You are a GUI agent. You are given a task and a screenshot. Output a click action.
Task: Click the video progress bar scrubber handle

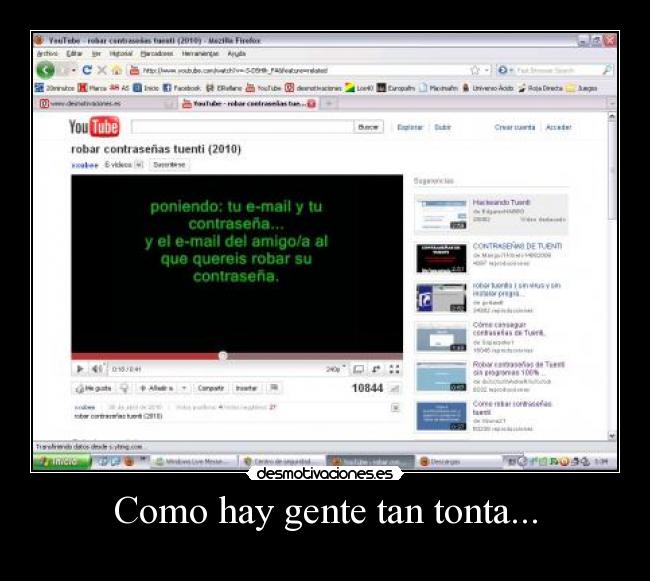[x=223, y=356]
